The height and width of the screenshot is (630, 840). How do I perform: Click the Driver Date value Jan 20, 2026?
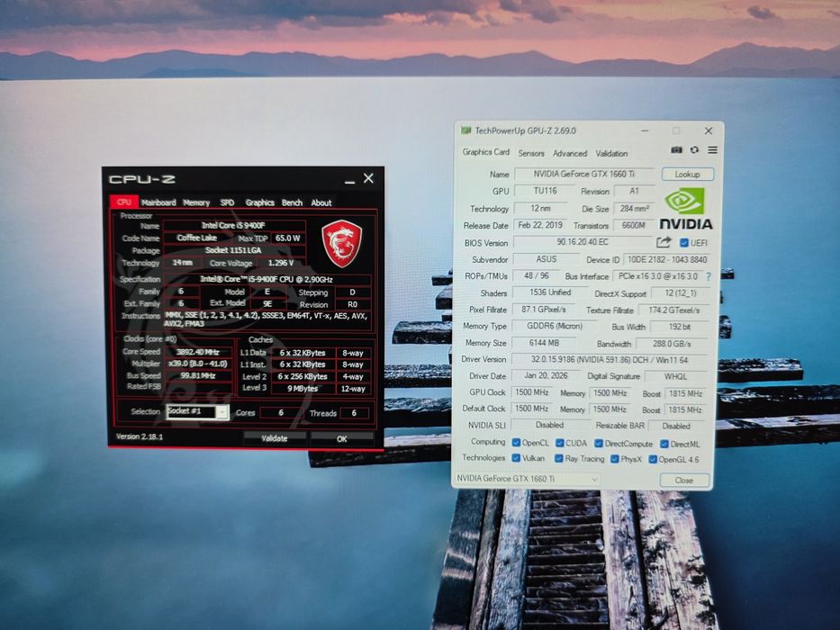coord(546,376)
